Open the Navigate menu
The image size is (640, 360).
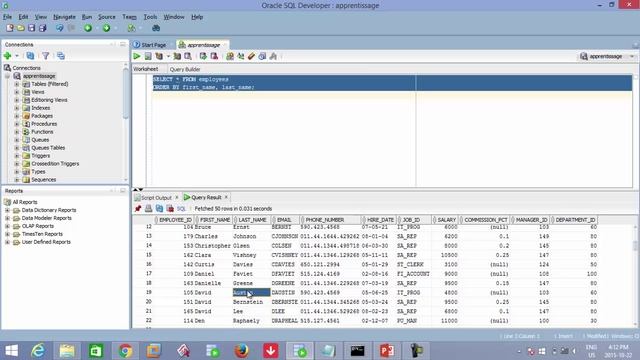tap(64, 17)
